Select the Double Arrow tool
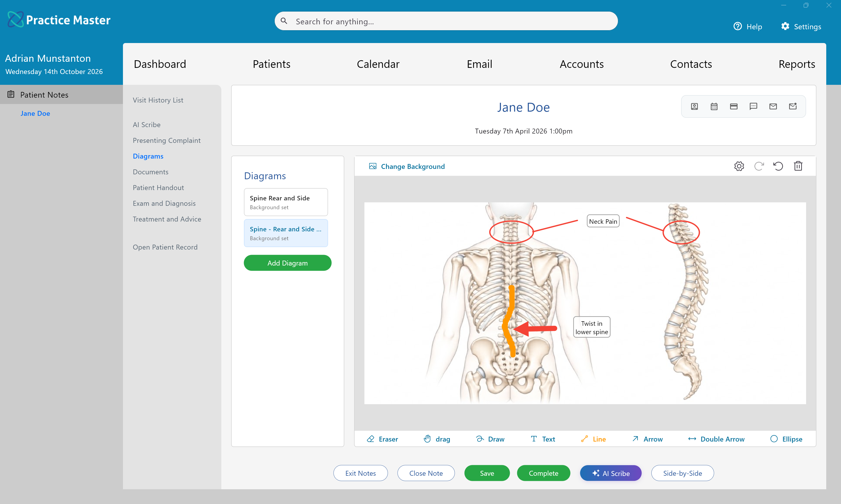The height and width of the screenshot is (504, 841). tap(716, 439)
